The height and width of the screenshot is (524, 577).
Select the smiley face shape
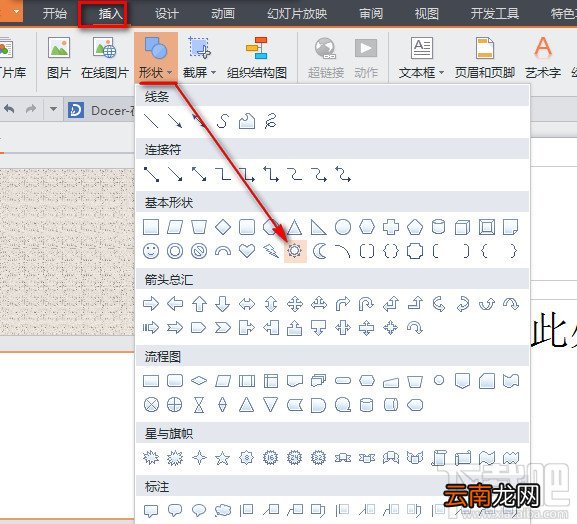(151, 251)
